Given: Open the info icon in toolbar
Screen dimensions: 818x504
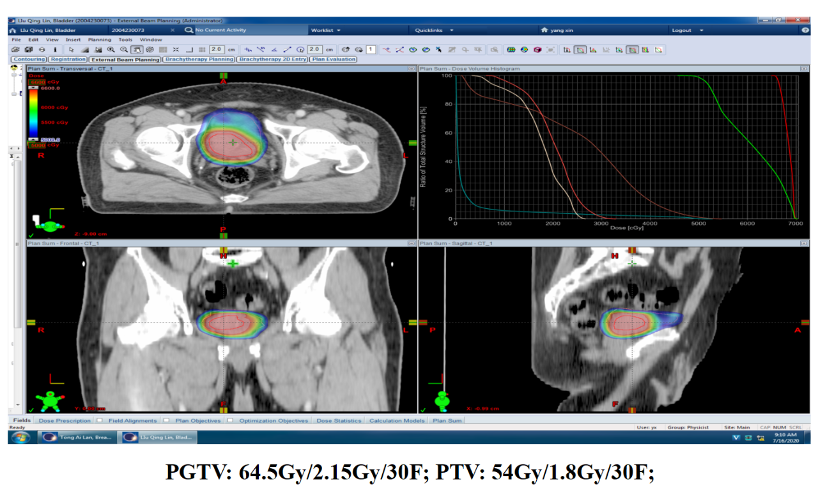Looking at the screenshot, I should point(55,49).
